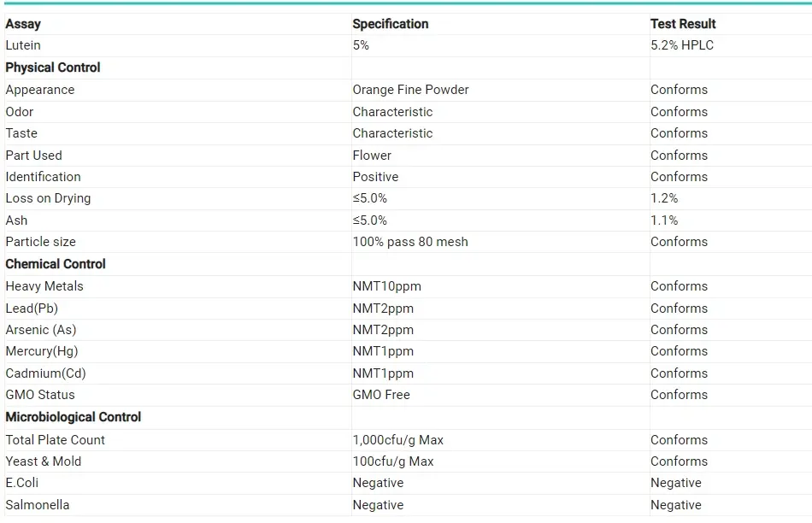
Task: Click the Salmonella row label
Action: point(38,505)
